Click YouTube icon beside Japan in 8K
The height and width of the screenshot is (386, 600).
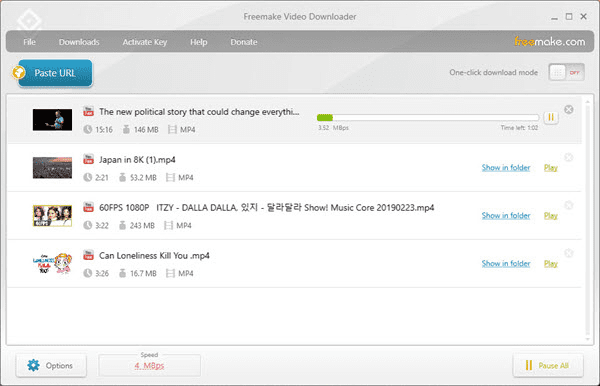pyautogui.click(x=88, y=159)
